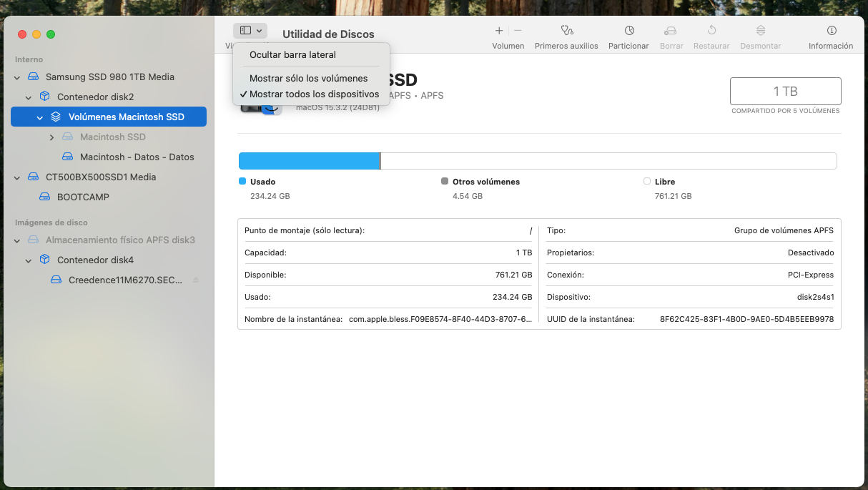Click the eject icon beside Creedence11M6270
868x490 pixels.
(196, 280)
